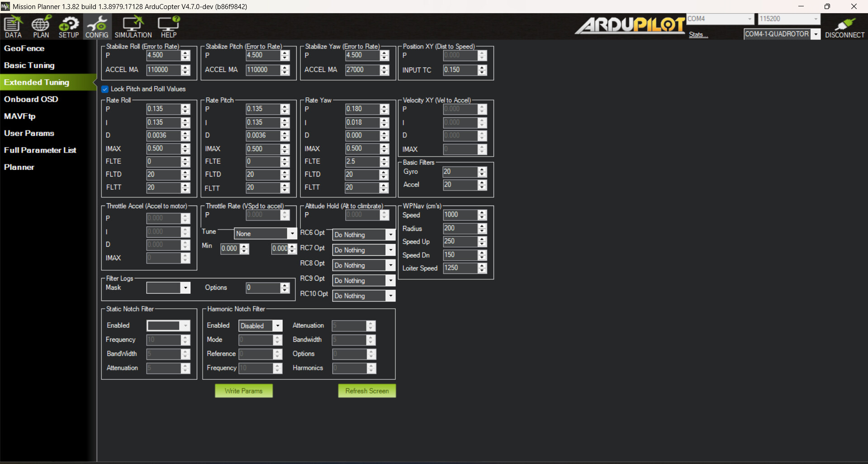Click the WPNav Speed input field
This screenshot has width=868, height=464.
point(460,215)
